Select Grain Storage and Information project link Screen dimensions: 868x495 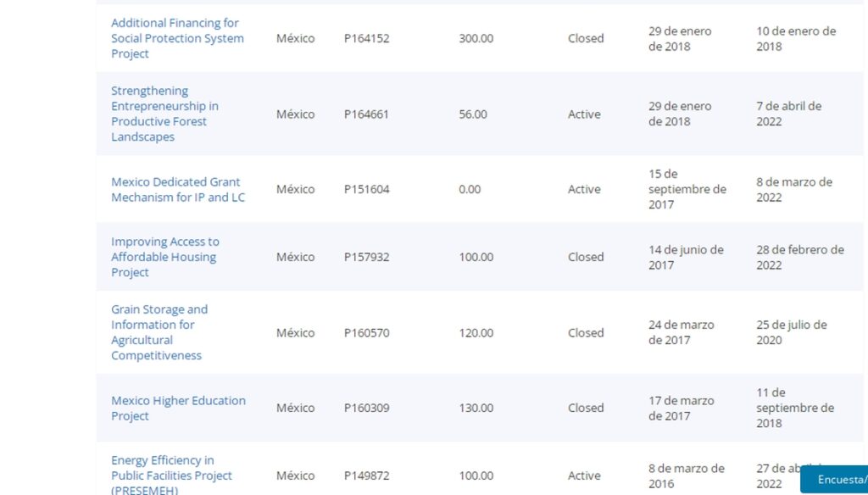point(159,332)
